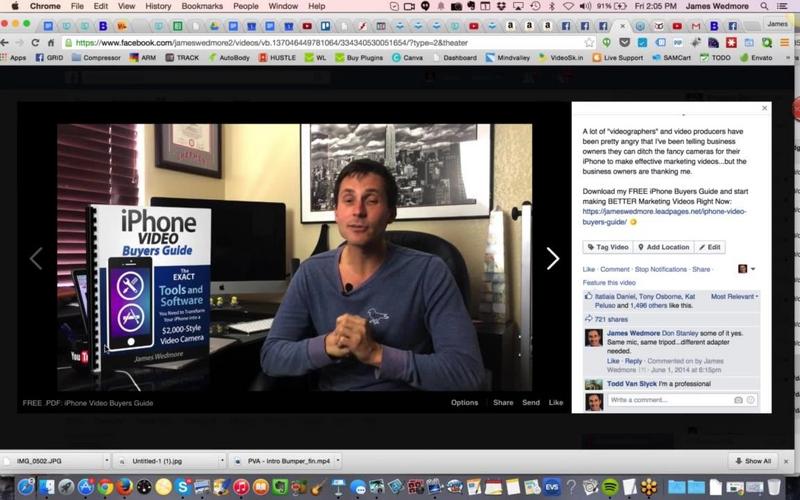Go to the next video with right arrow
Screen dimensions: 800x500
(x=553, y=259)
